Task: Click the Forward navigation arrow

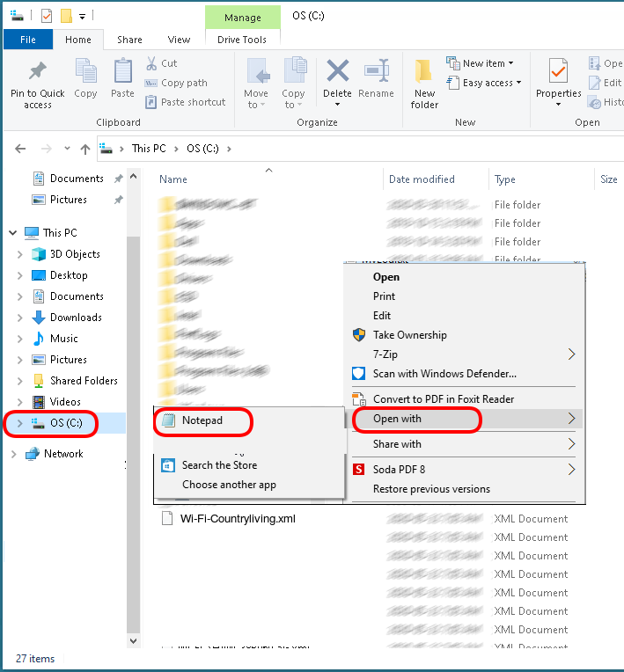Action: click(47, 149)
